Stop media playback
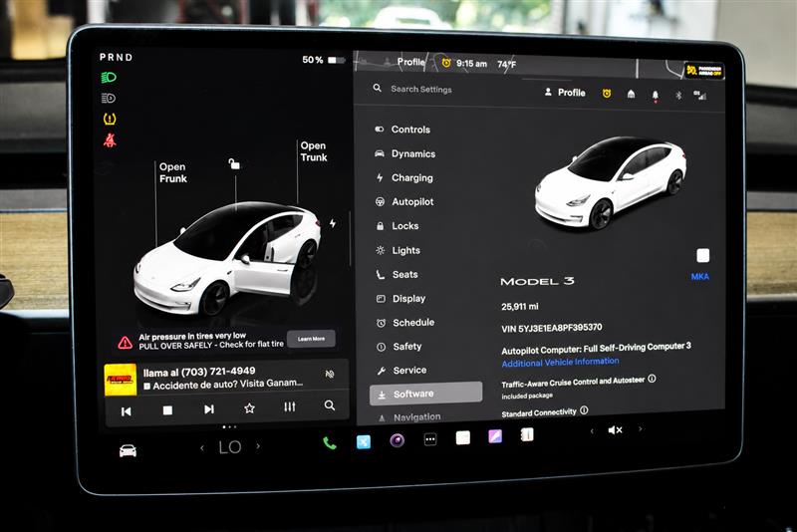Viewport: 797px width, 532px height. point(167,410)
